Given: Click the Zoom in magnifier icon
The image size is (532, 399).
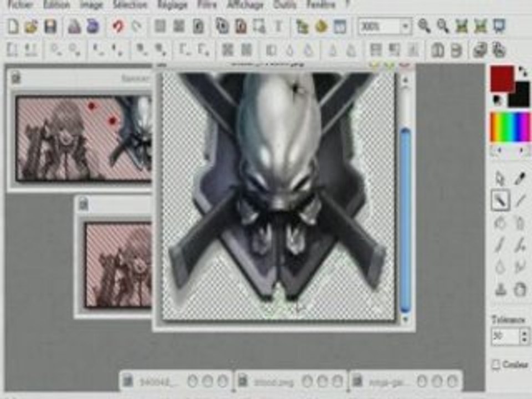Looking at the screenshot, I should tap(424, 26).
